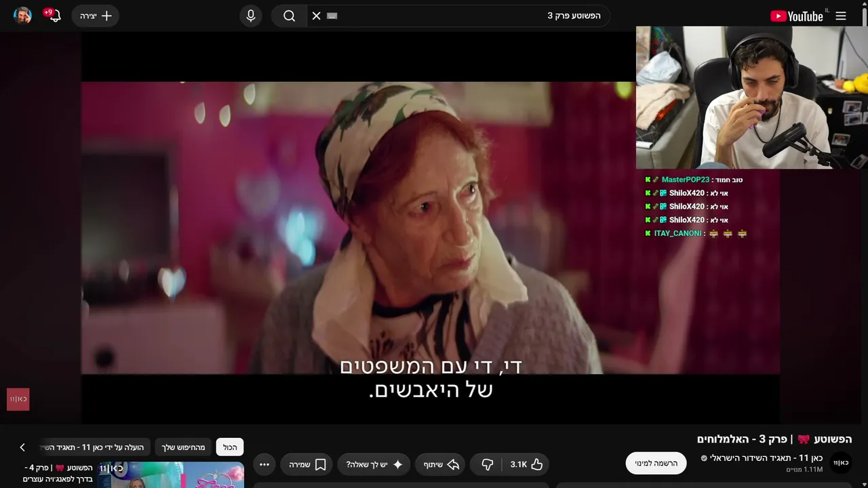Open the account avatar menu
The height and width of the screenshot is (488, 868).
tap(22, 16)
